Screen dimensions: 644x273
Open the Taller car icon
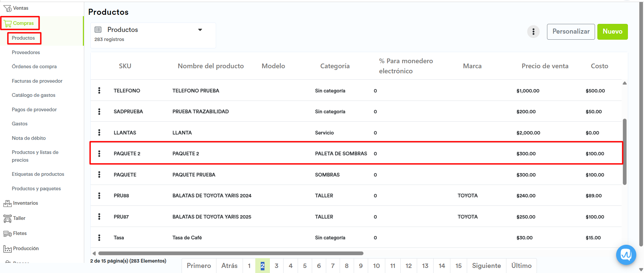7,219
